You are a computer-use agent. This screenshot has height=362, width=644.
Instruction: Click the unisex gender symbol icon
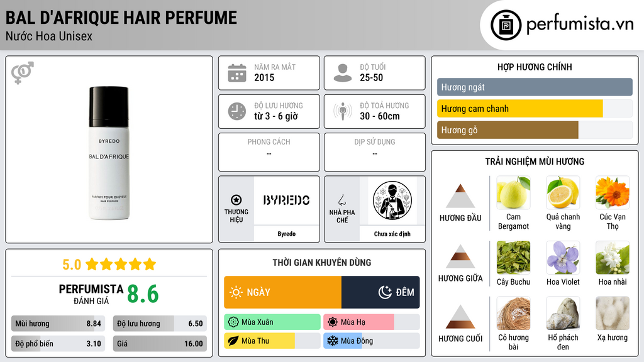tap(23, 73)
